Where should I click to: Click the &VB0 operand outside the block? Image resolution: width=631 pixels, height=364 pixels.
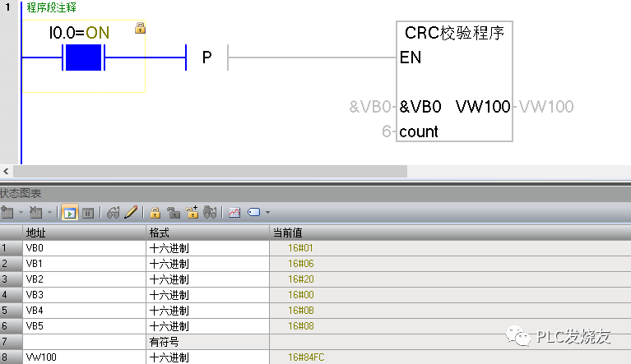370,107
